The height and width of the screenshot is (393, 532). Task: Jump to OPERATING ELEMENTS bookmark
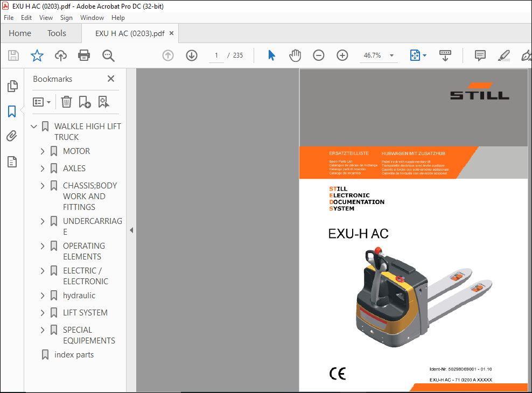click(84, 251)
